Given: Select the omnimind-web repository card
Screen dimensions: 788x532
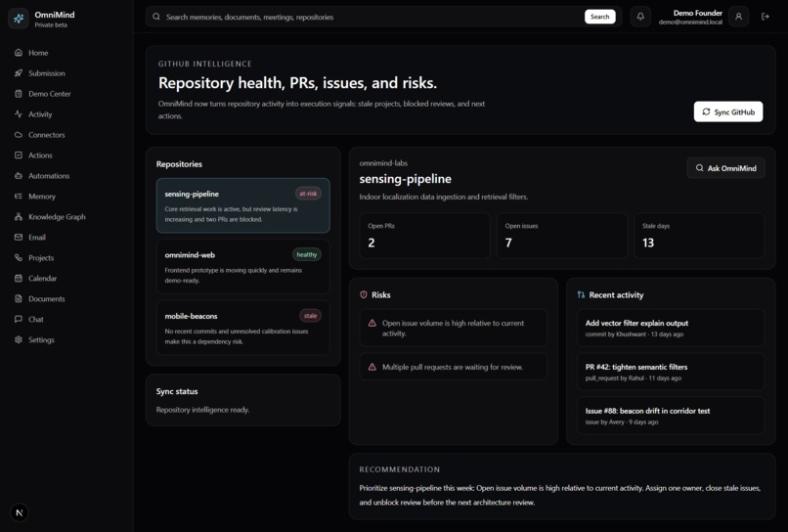Looking at the screenshot, I should (243, 267).
